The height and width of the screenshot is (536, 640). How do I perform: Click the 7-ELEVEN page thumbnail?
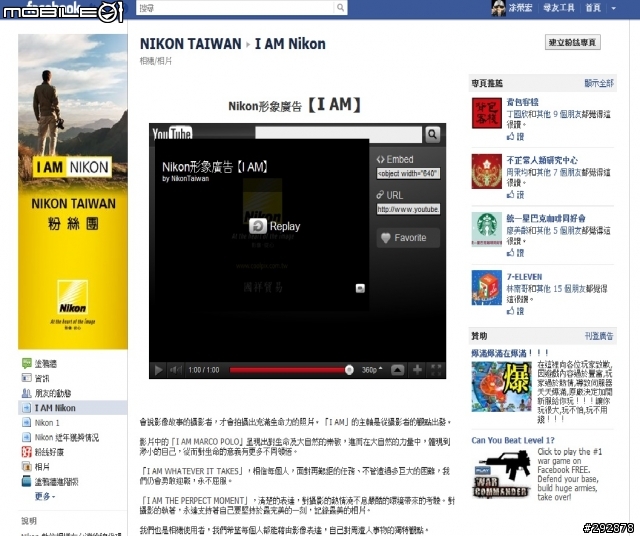pos(487,287)
